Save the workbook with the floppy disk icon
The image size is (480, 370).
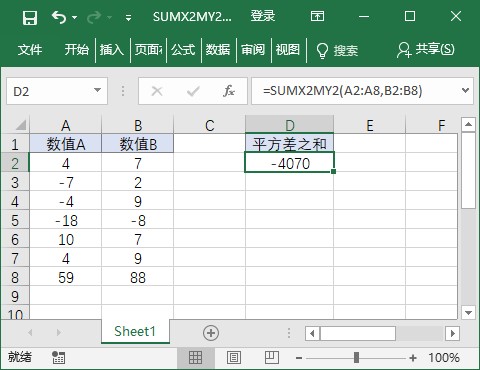[30, 17]
